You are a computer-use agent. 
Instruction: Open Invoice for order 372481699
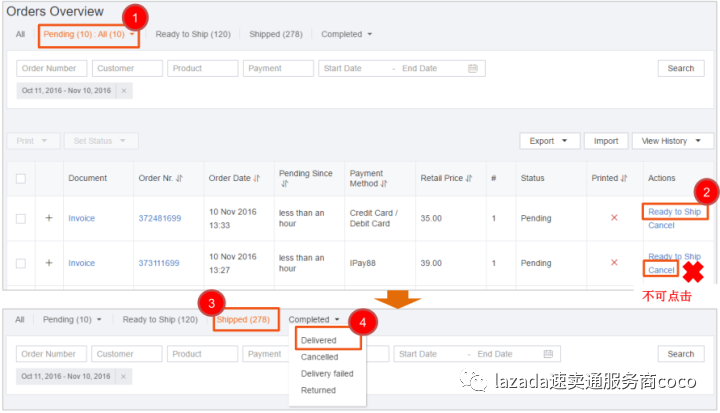pos(81,219)
